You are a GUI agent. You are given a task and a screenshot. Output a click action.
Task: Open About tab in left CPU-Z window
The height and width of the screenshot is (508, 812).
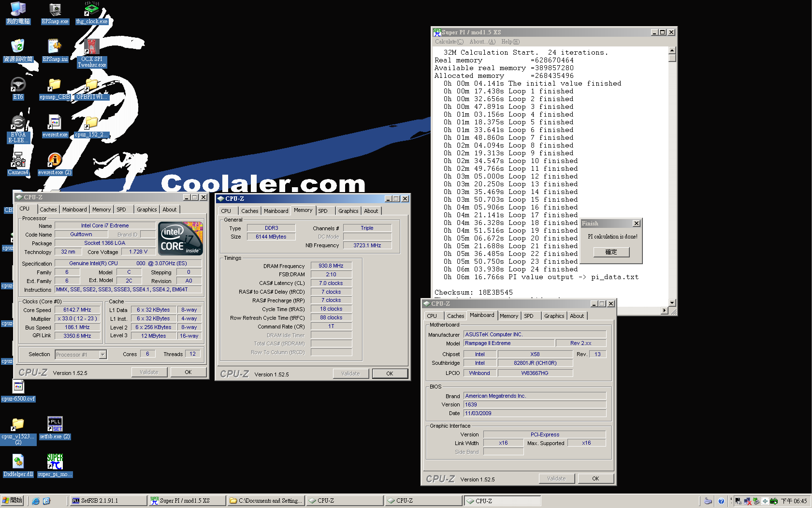[170, 209]
